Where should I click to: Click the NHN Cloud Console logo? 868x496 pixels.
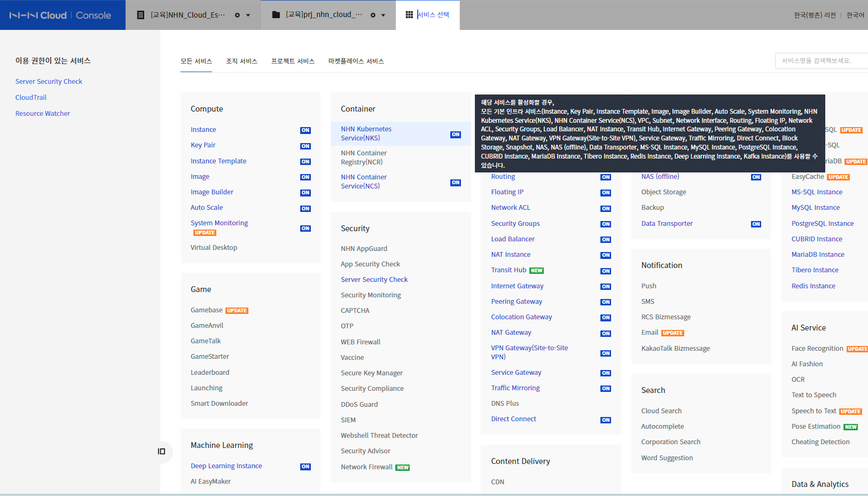pos(60,15)
